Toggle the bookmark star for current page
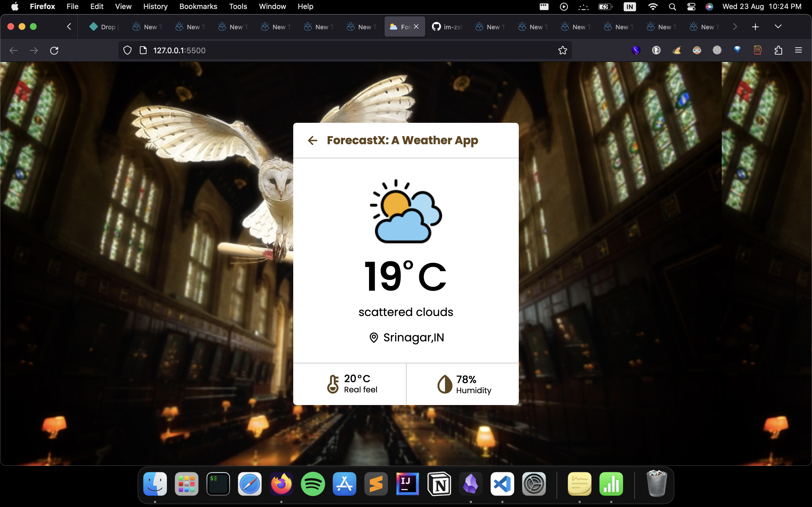The image size is (812, 507). tap(563, 50)
